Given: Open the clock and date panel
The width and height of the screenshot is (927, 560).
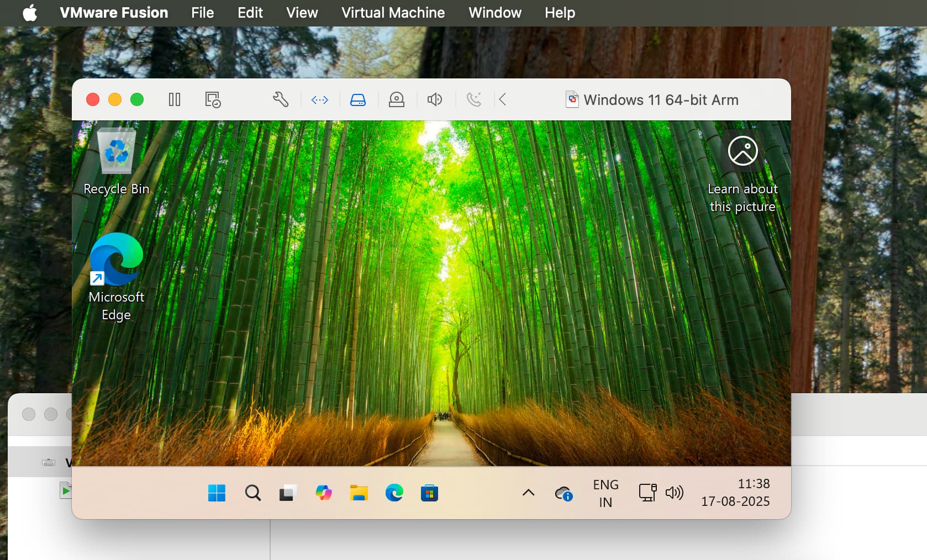Looking at the screenshot, I should point(735,493).
